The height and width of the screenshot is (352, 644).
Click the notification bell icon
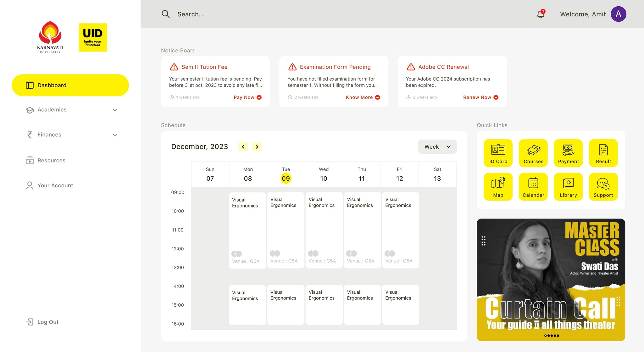coord(541,14)
